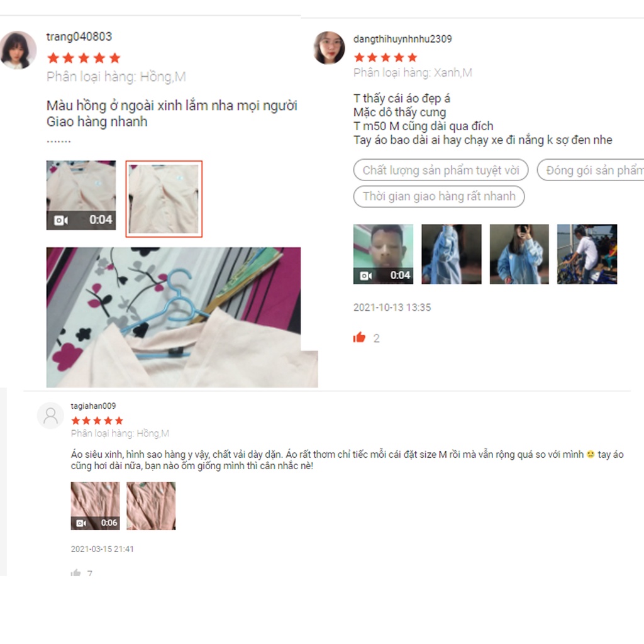Open username link trang040803
This screenshot has height=644, width=644.
point(79,36)
